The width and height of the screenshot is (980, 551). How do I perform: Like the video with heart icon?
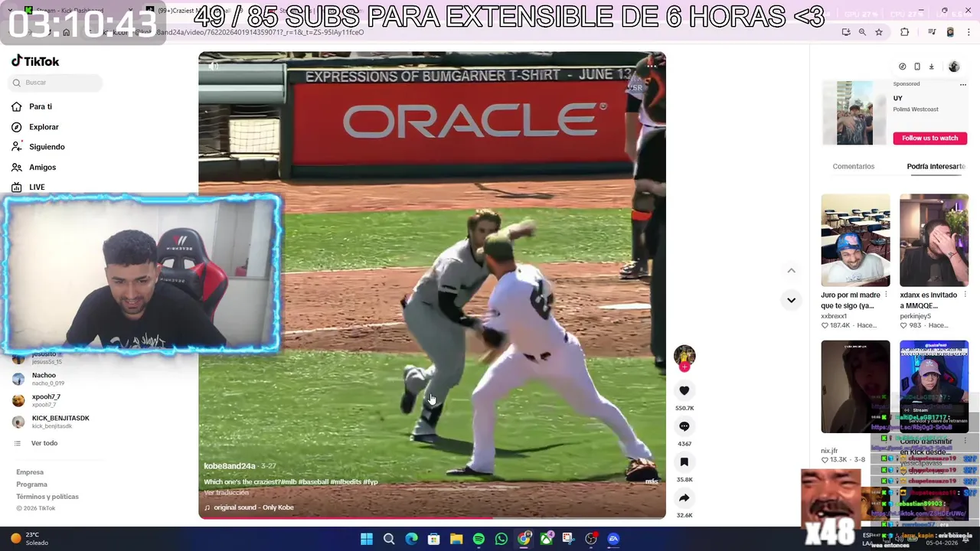click(684, 390)
